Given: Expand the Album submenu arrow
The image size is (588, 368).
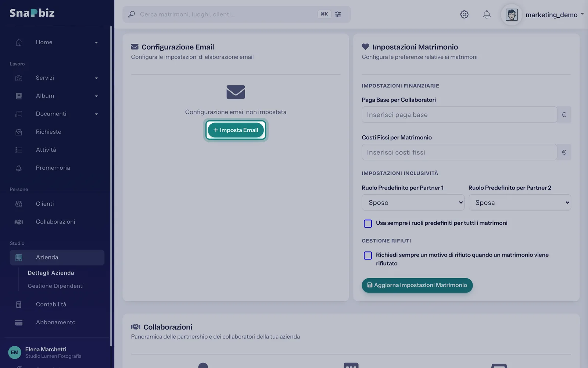Looking at the screenshot, I should 96,96.
